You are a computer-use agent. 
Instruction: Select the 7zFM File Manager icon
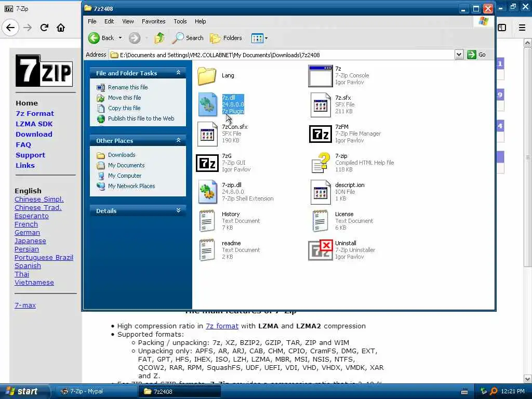[320, 134]
